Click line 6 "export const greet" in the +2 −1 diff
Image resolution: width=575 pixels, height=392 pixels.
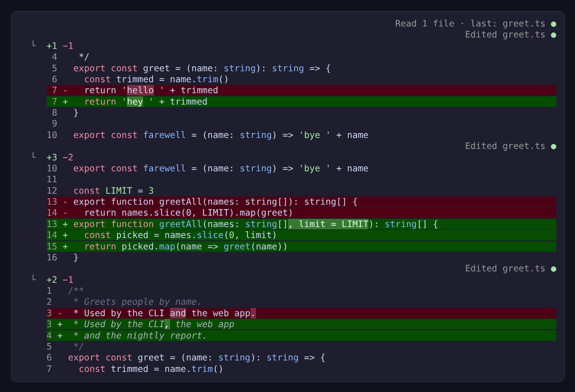(197, 357)
